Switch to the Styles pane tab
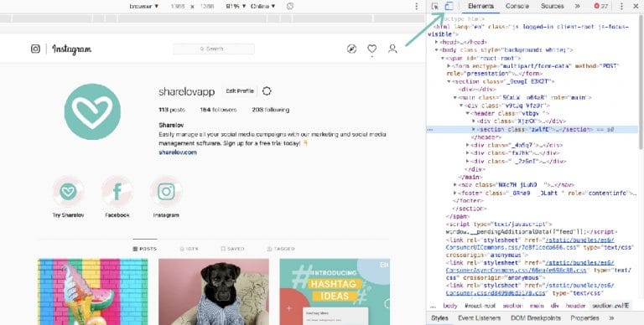Image resolution: width=644 pixels, height=325 pixels. point(439,318)
